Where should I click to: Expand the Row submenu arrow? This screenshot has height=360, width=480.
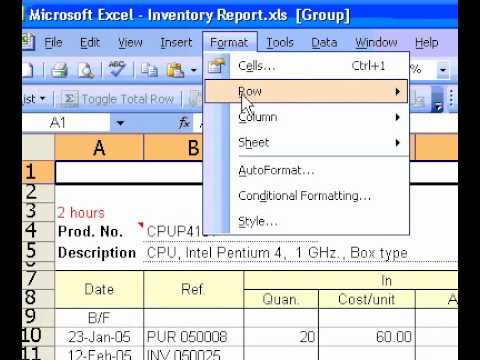(x=397, y=92)
